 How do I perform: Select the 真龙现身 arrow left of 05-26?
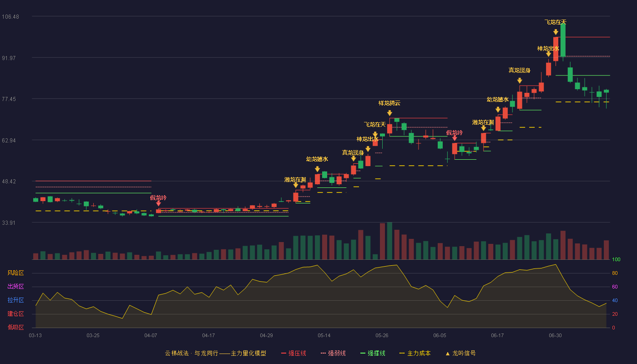[x=354, y=158]
